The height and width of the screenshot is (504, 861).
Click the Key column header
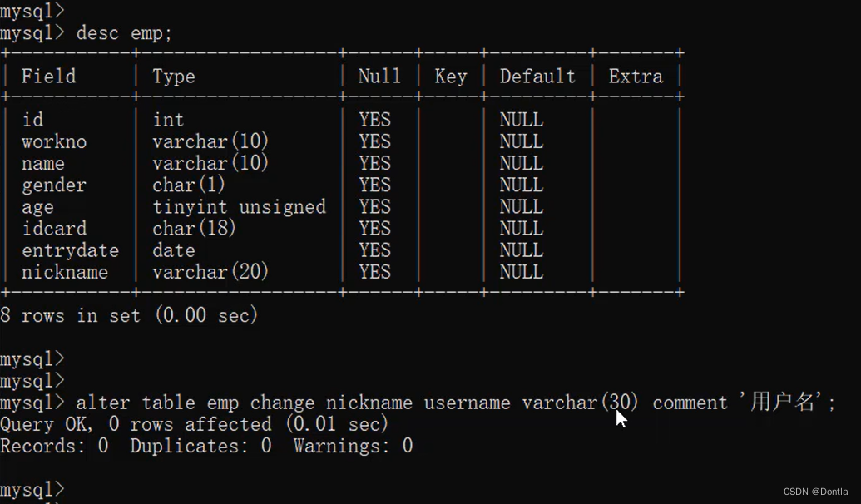[451, 77]
